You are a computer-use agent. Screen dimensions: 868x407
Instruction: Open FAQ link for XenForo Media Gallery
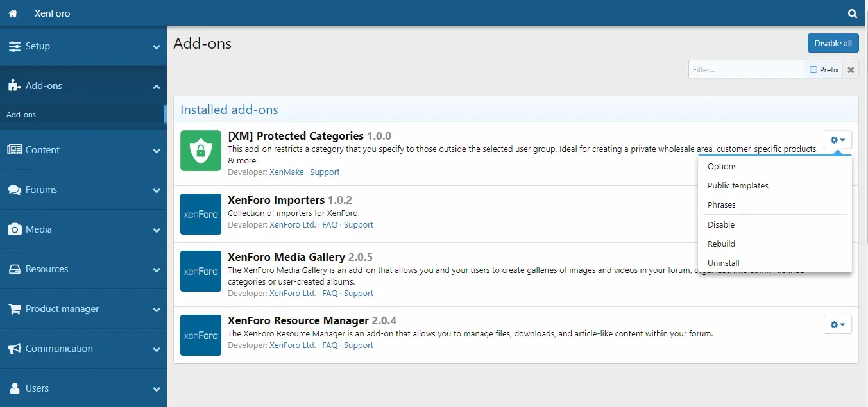coord(330,293)
